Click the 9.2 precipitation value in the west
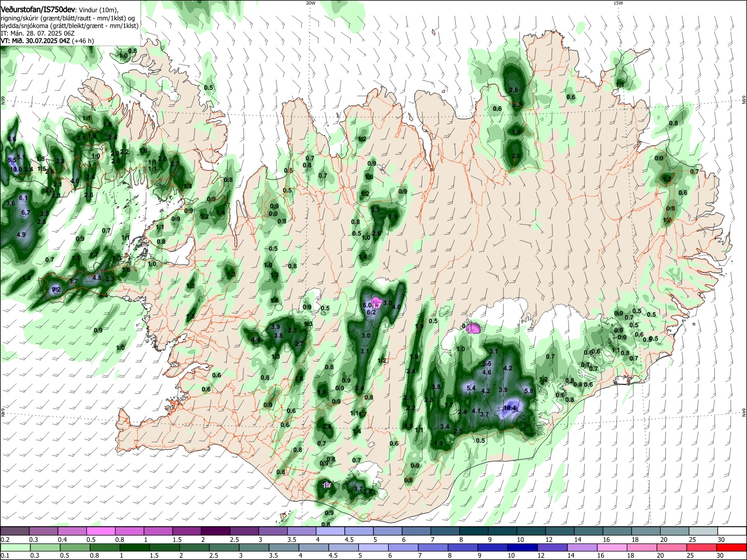 tap(56, 289)
